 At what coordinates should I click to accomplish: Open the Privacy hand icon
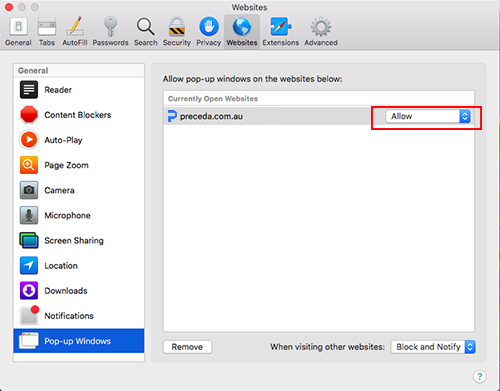click(209, 27)
